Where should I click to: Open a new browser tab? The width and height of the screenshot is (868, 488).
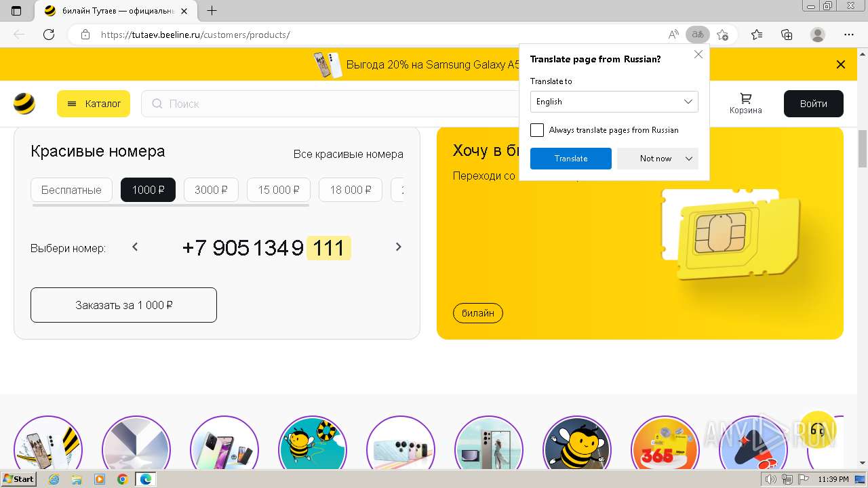(x=212, y=11)
